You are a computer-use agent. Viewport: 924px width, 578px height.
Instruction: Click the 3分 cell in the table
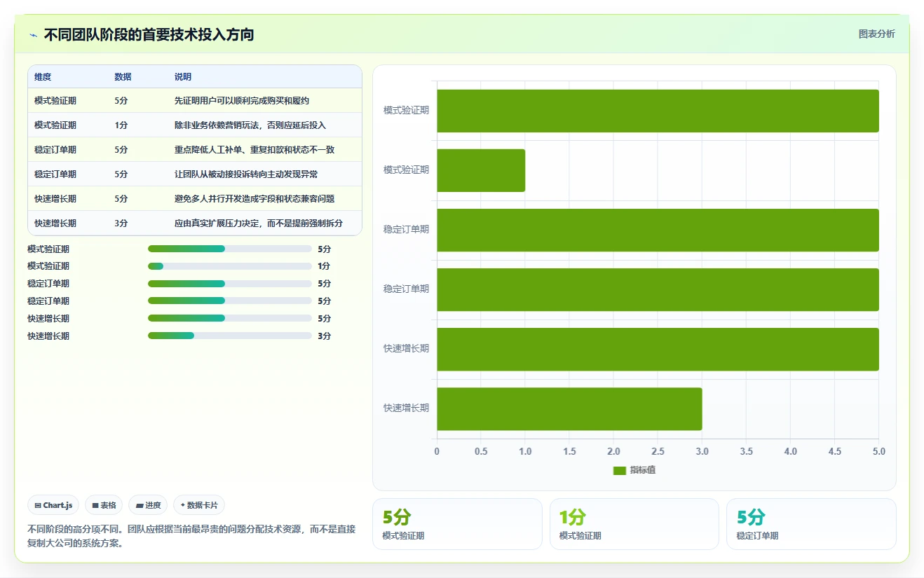click(121, 223)
